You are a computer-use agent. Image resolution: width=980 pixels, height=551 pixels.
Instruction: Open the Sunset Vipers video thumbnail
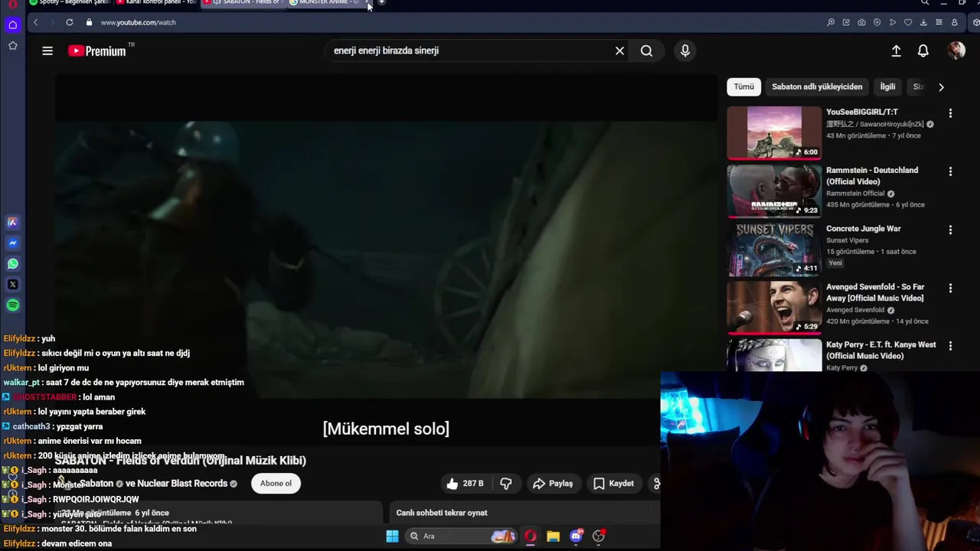[774, 249]
